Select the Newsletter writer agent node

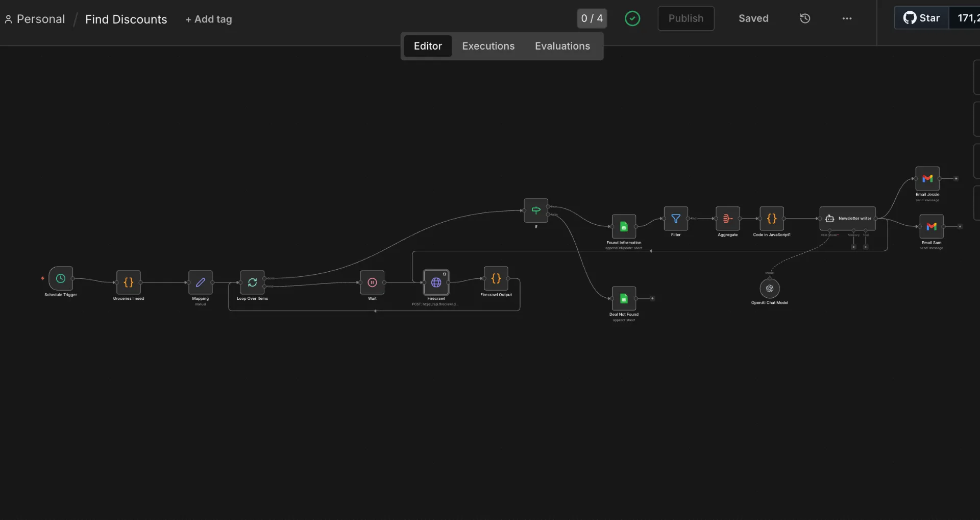(x=847, y=218)
